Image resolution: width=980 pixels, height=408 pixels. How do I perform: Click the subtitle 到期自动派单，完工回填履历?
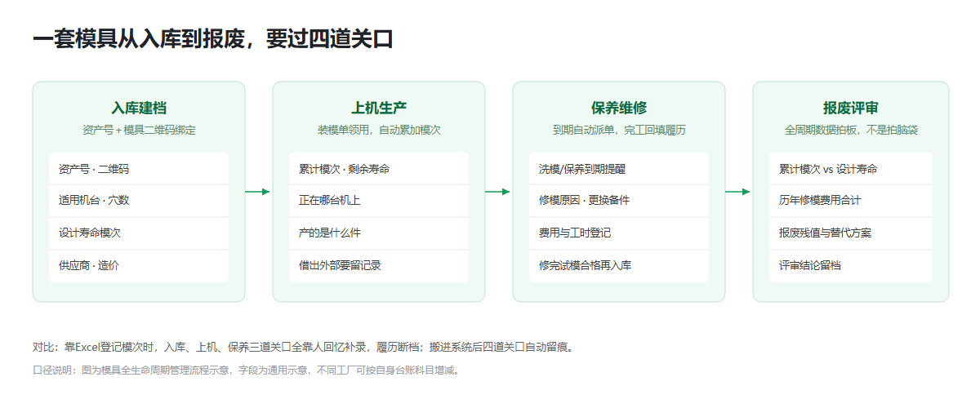tap(619, 130)
